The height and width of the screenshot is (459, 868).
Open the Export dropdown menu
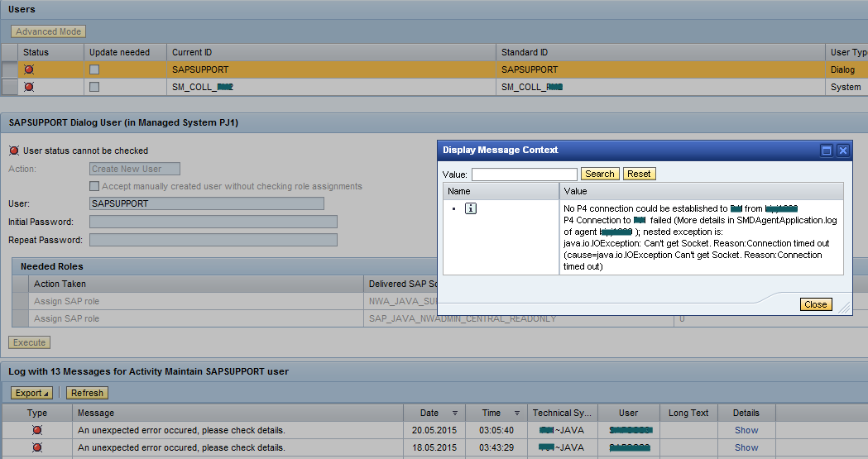(31, 393)
